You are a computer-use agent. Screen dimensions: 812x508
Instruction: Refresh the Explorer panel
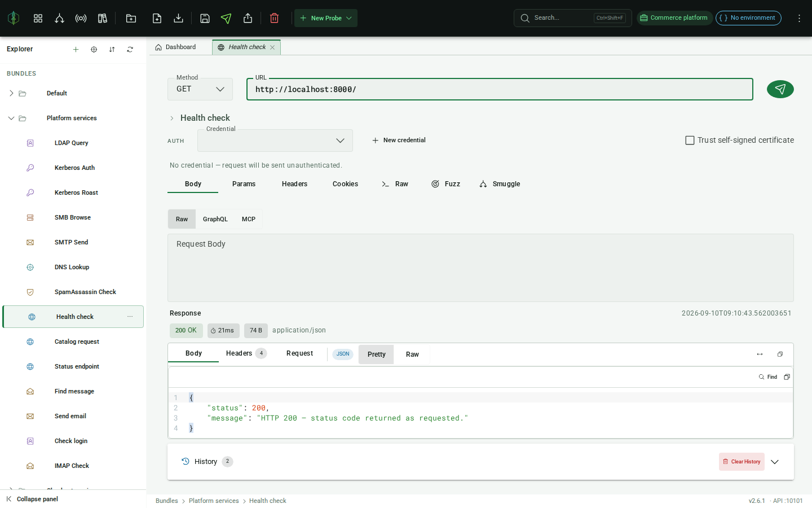coord(130,49)
